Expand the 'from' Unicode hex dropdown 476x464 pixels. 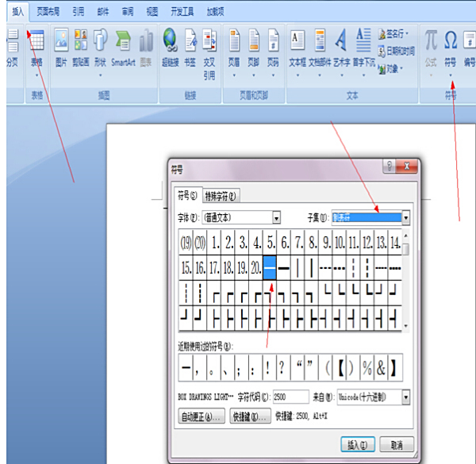[405, 397]
